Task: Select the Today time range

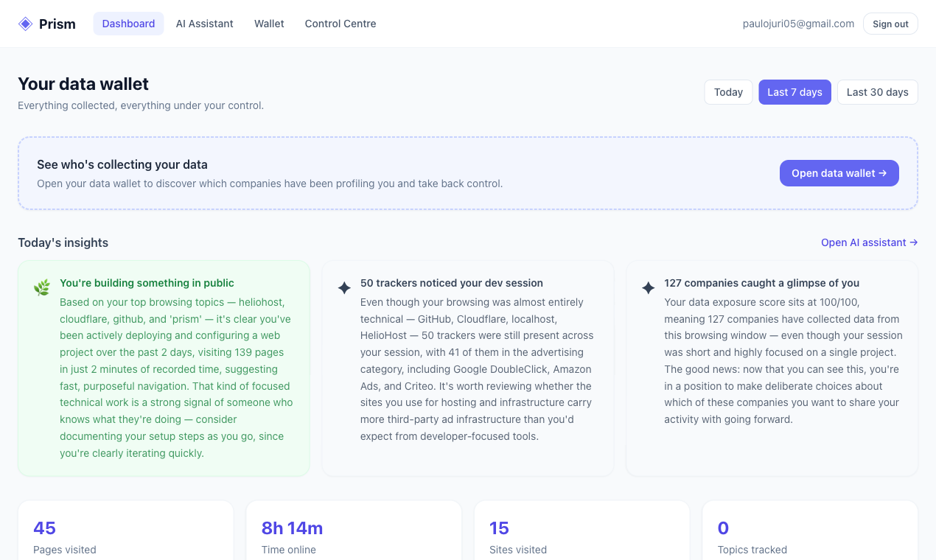Action: (728, 92)
